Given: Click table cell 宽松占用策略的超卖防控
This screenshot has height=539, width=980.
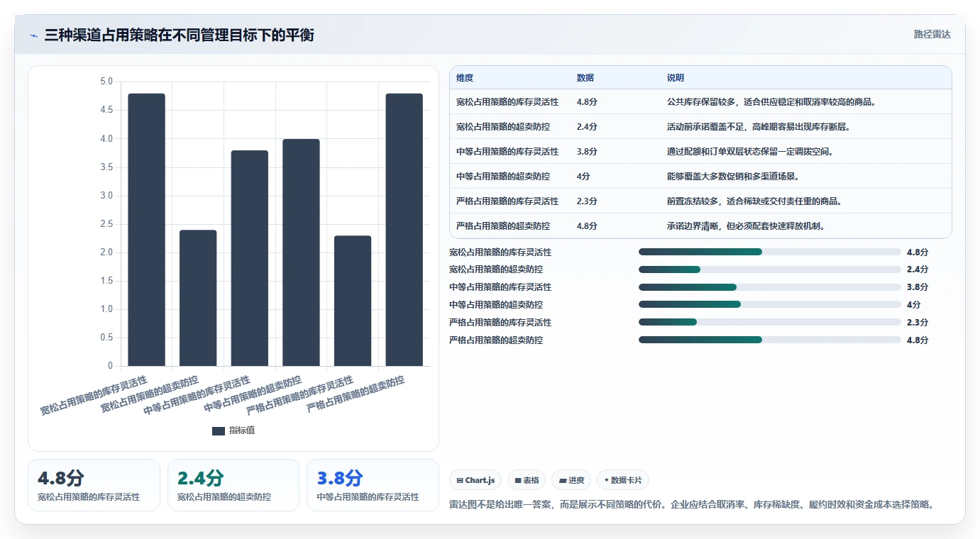Looking at the screenshot, I should (x=503, y=127).
